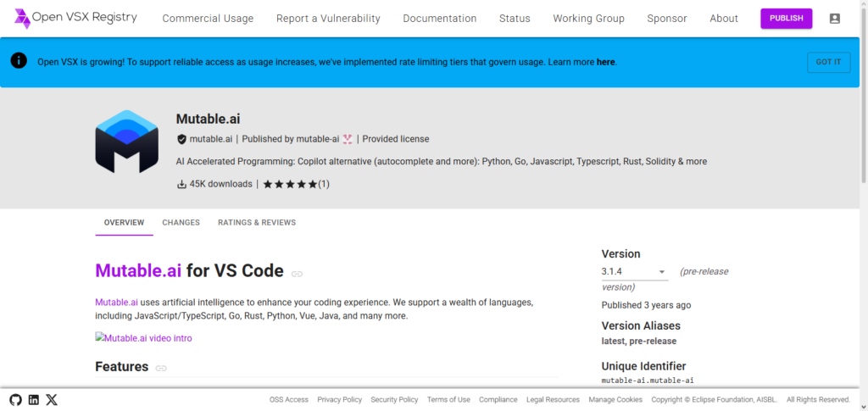Screen dimensions: 868x411
Task: Switch to the Overview tab
Action: coord(124,222)
